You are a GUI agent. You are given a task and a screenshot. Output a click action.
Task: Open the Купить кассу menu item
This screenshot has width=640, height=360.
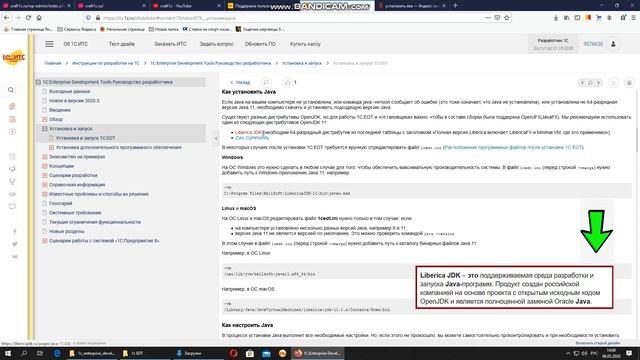(305, 44)
